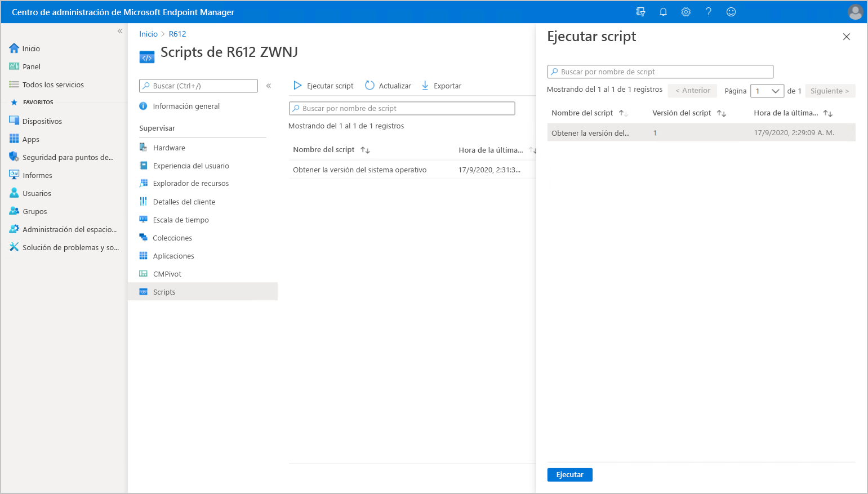This screenshot has height=494, width=868.
Task: Click the Inicio breadcrumb link
Action: coord(149,34)
